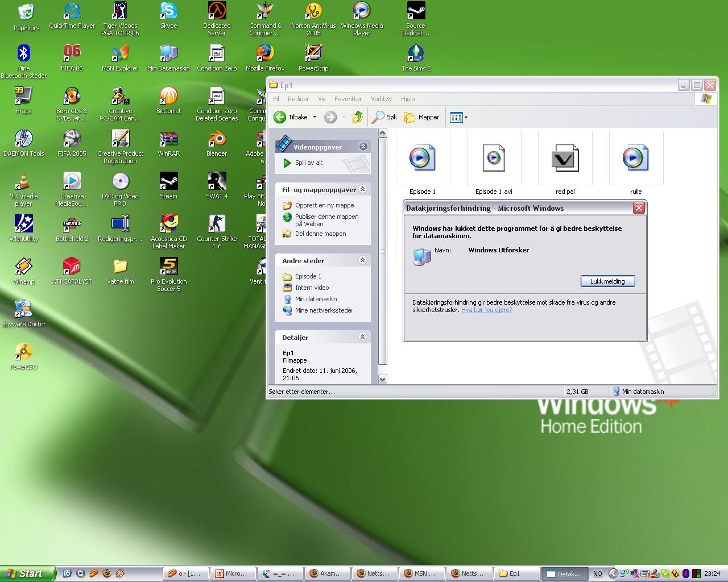The width and height of the screenshot is (728, 582).
Task: Click Publiser denne mappen på Weben
Action: [326, 220]
